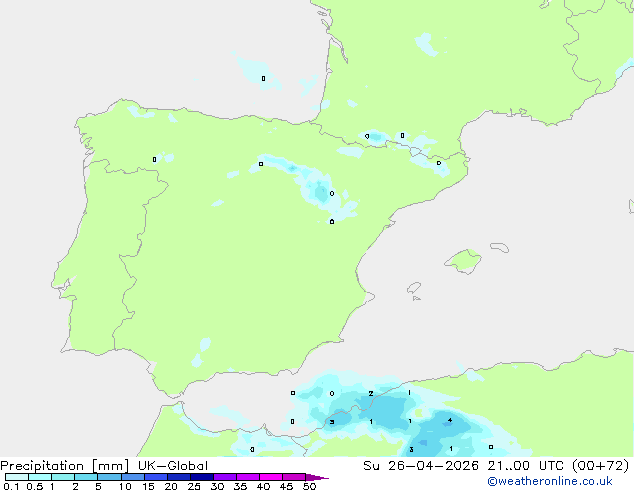Image resolution: width=634 pixels, height=490 pixels.
Task: Click the "Precipitation" title text
Action: (42, 466)
